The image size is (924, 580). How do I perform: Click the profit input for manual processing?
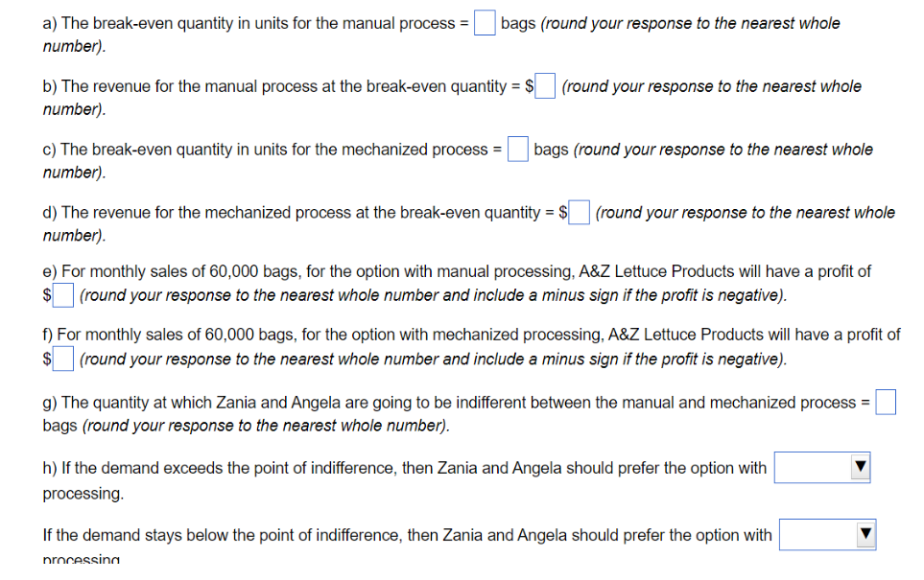tap(62, 295)
